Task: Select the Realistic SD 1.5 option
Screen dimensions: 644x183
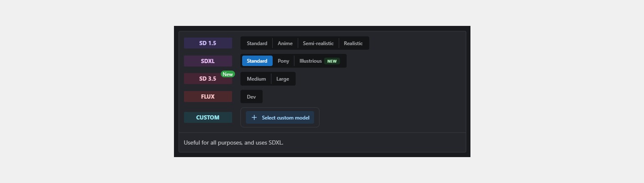Action: pos(353,43)
